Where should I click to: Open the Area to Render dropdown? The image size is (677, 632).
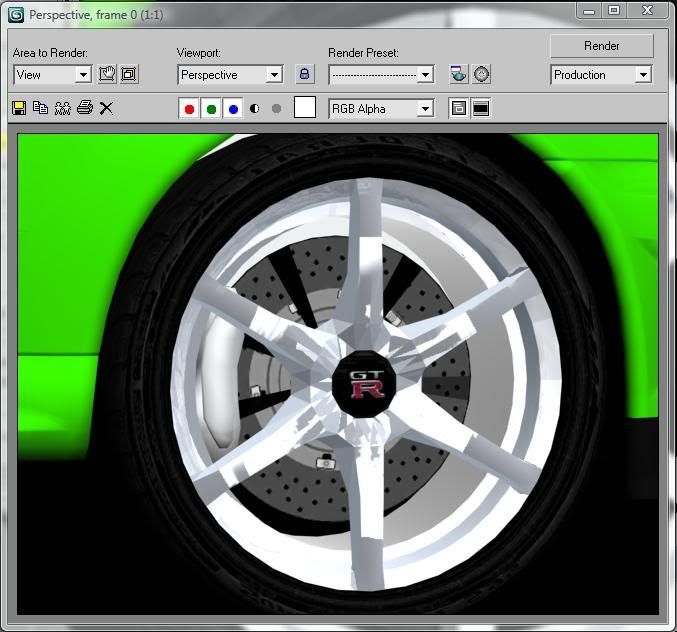click(x=52, y=75)
